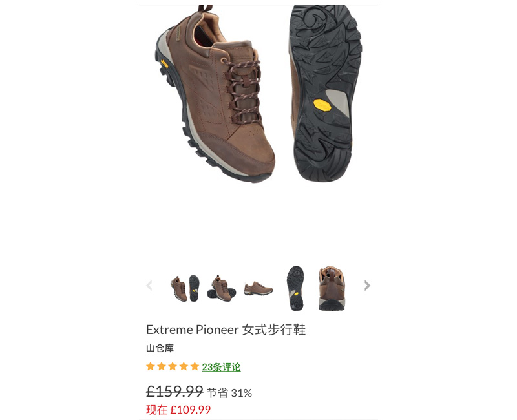Click the fifth orange rating star
Screen dimensions: 517x420
tap(195, 366)
